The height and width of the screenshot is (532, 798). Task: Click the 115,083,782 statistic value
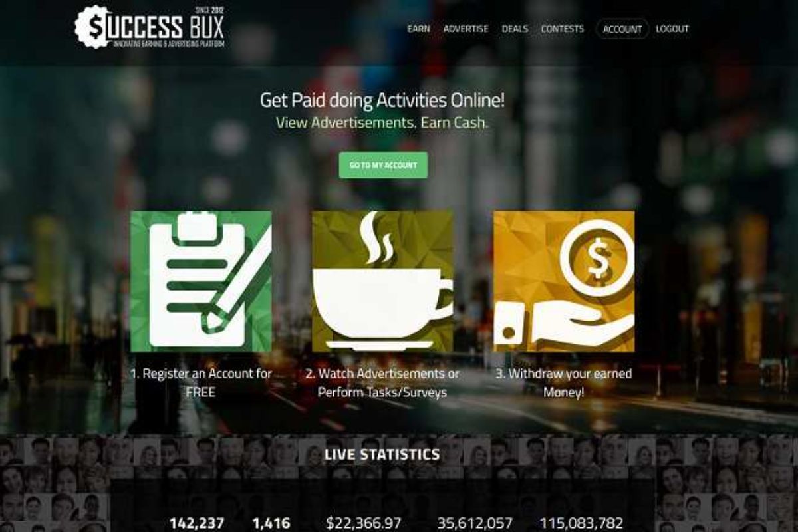click(x=582, y=523)
